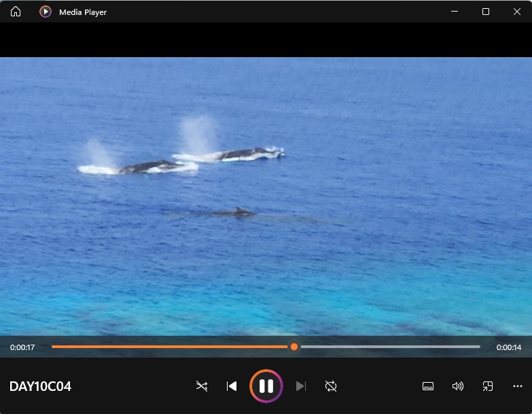Click the Media Player app logo
Image resolution: width=532 pixels, height=414 pixels.
46,12
